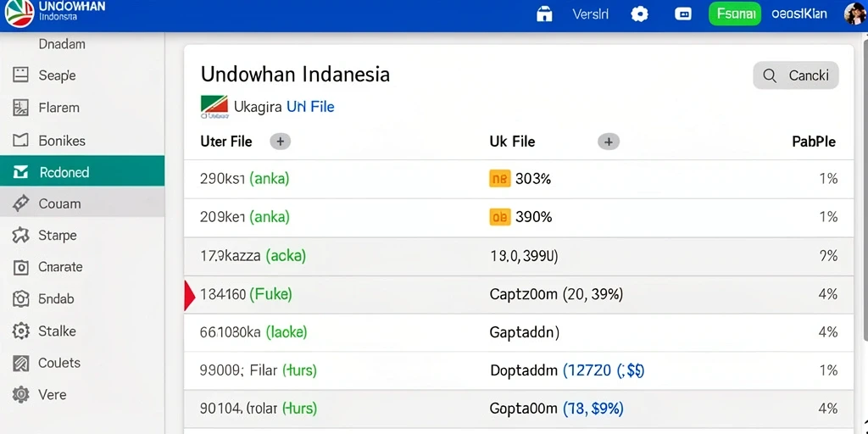Viewport: 868px width, 434px height.
Task: Click the Vere gear icon
Action: coord(20,395)
